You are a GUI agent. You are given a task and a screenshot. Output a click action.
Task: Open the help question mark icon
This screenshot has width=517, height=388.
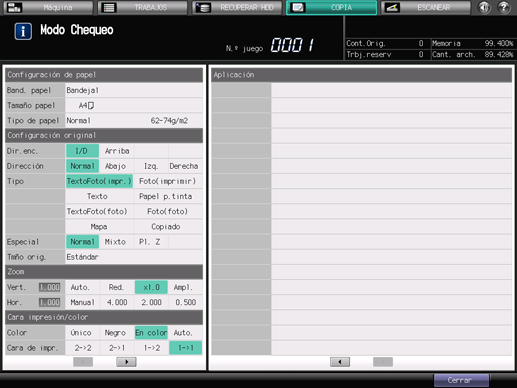[504, 7]
